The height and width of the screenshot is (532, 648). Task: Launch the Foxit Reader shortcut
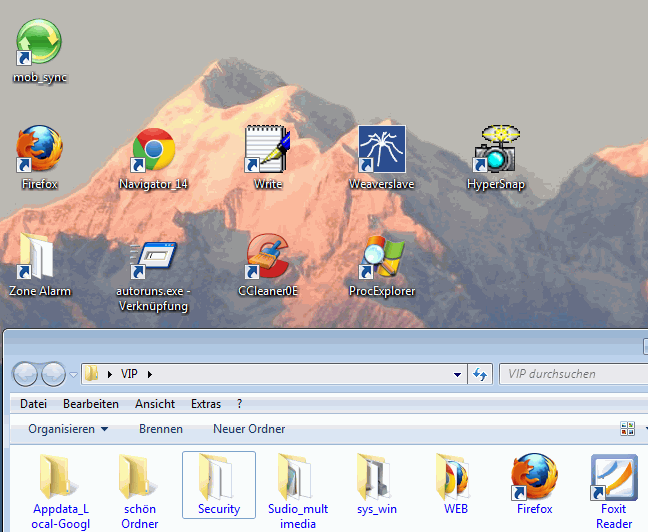(x=614, y=491)
